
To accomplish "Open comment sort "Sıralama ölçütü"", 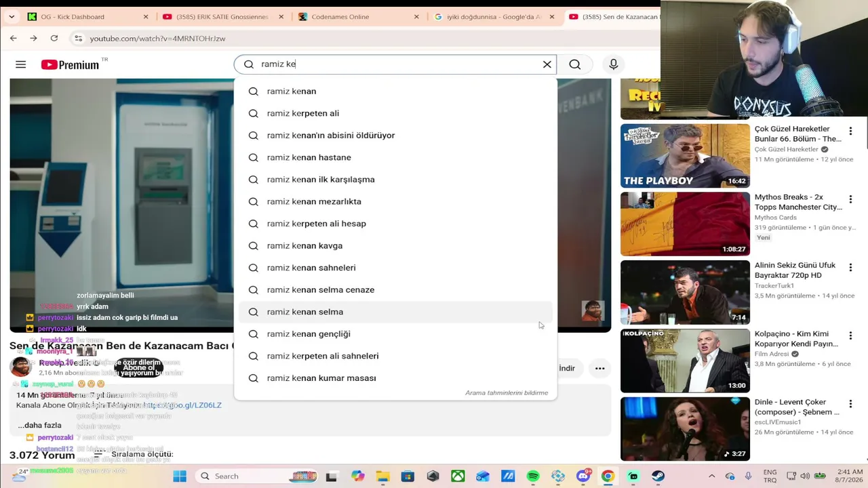I will (134, 454).
